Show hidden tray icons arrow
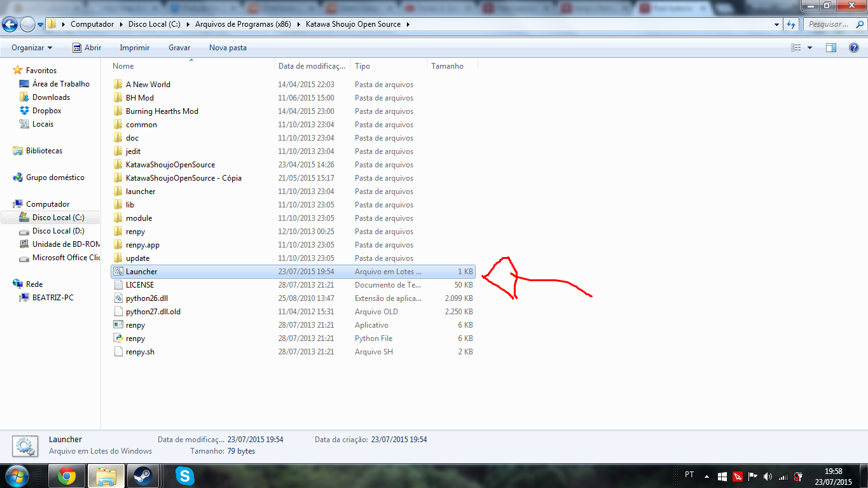Screen dimensions: 868x488 pos(706,476)
